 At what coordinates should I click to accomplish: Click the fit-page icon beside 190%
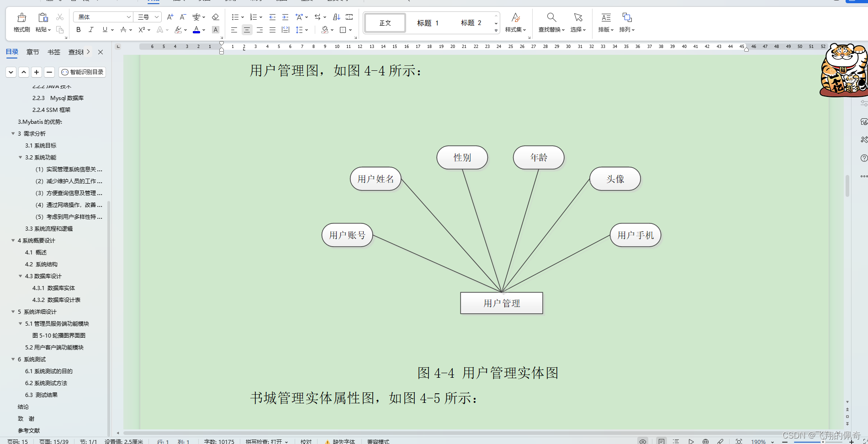point(739,441)
